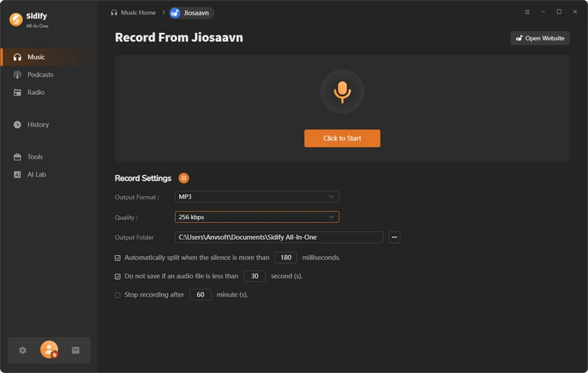
Task: Disable automatic split on silence checkbox
Action: coord(118,258)
